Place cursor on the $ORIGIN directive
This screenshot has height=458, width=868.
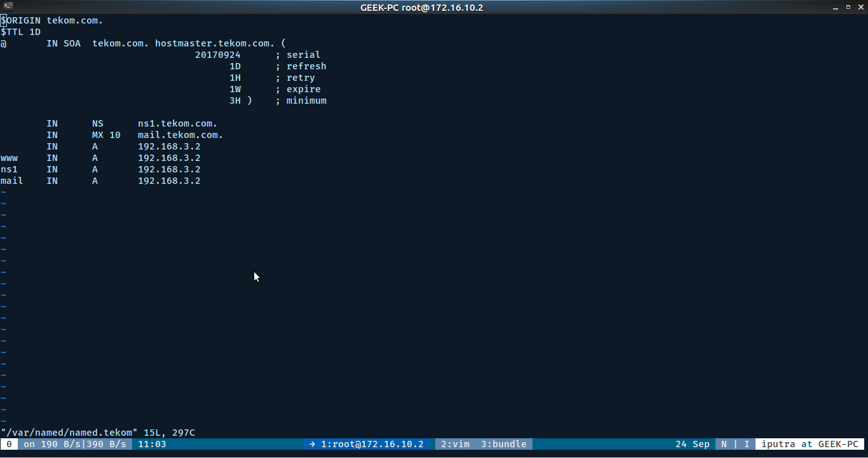[x=20, y=20]
